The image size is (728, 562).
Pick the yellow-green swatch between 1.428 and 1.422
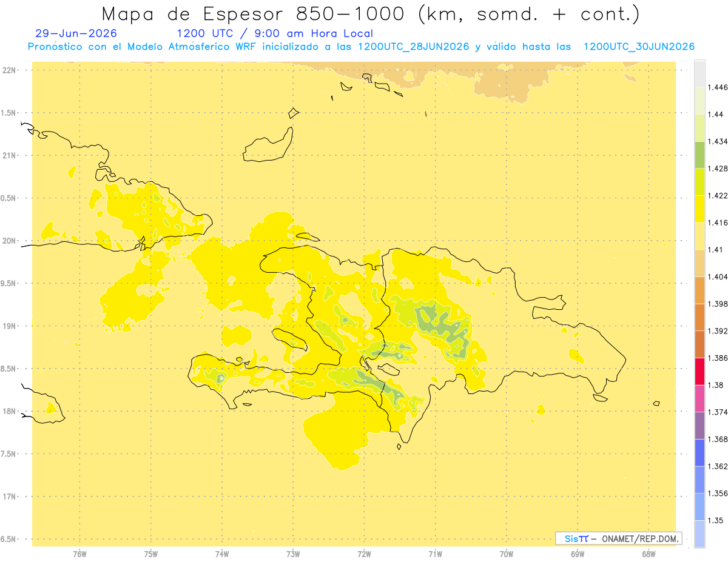pos(699,182)
